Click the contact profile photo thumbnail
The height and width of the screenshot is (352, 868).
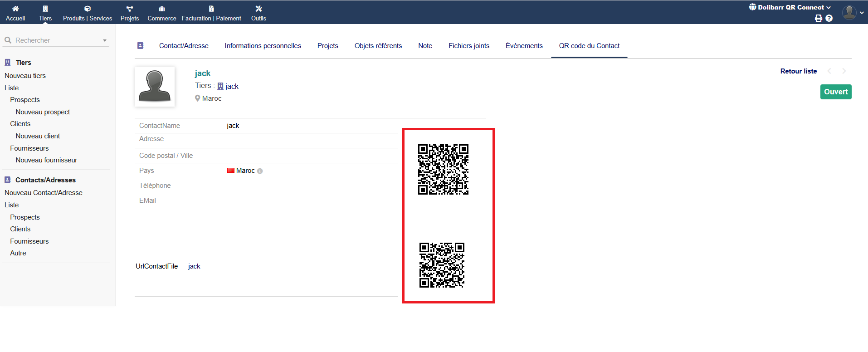click(155, 86)
